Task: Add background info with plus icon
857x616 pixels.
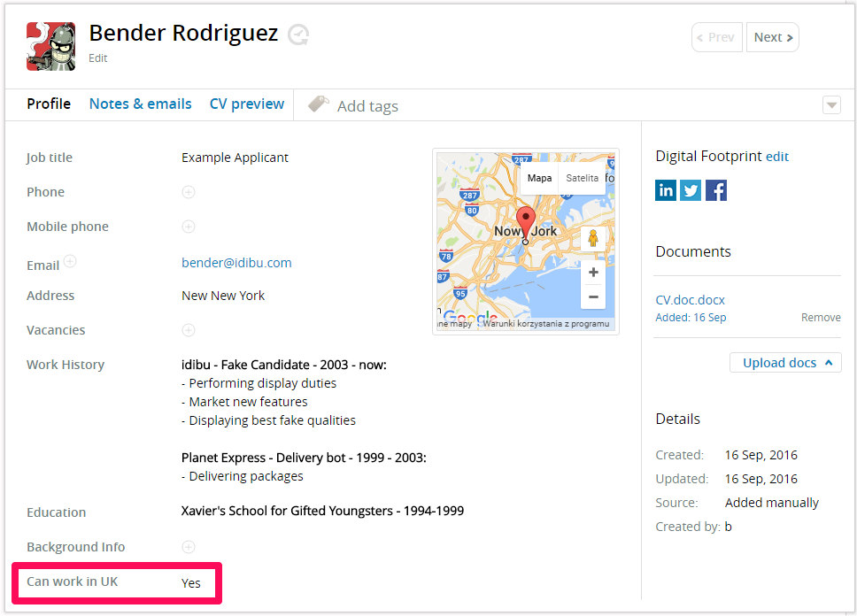Action: 189,547
